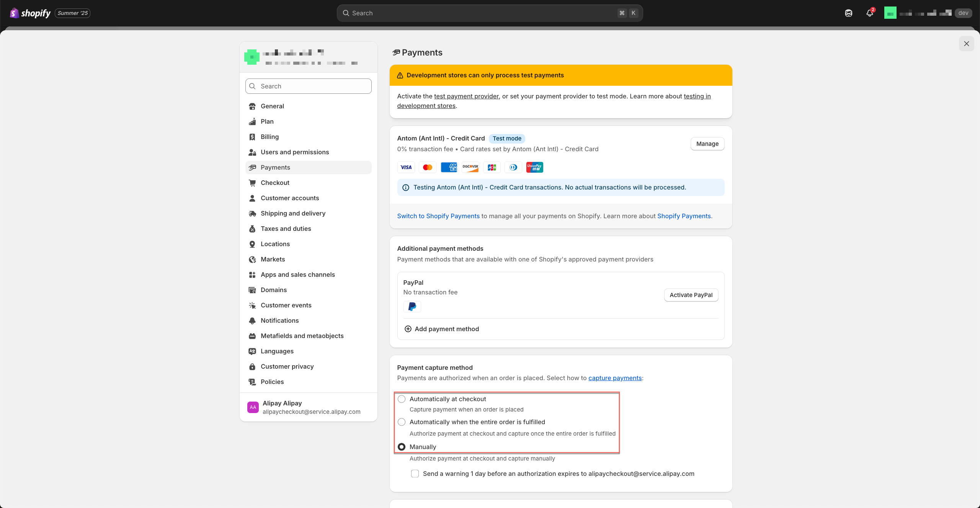This screenshot has height=508, width=980.
Task: Click Switch to Shopify Payments link
Action: coord(438,216)
